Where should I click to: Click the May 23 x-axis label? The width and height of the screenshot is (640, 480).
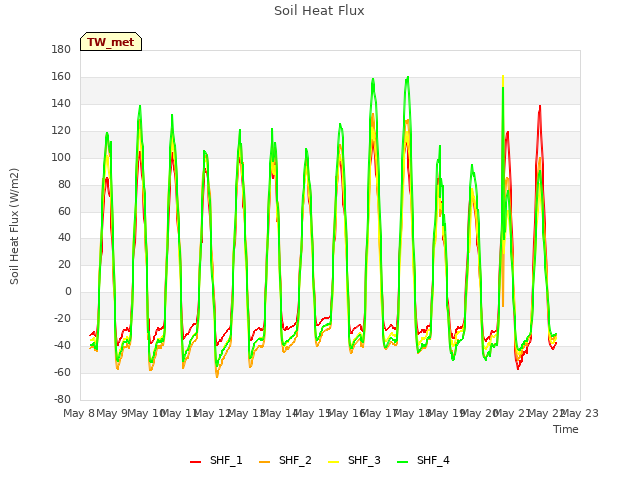pos(580,413)
